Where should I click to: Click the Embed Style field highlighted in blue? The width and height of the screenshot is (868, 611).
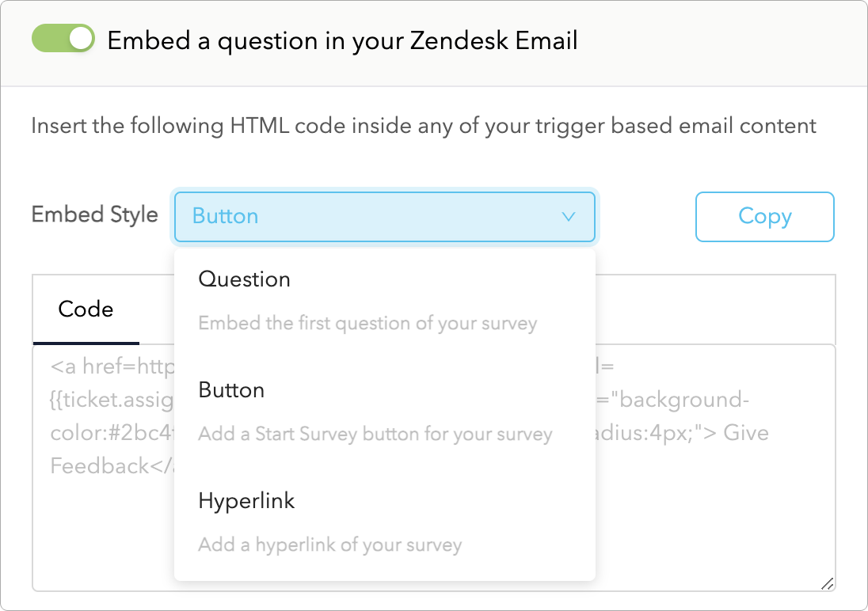384,217
